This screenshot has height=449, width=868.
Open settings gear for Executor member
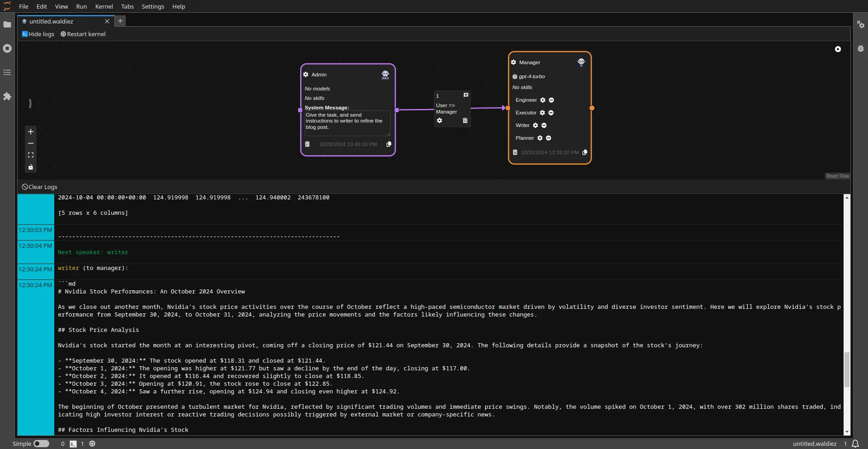[x=542, y=113]
